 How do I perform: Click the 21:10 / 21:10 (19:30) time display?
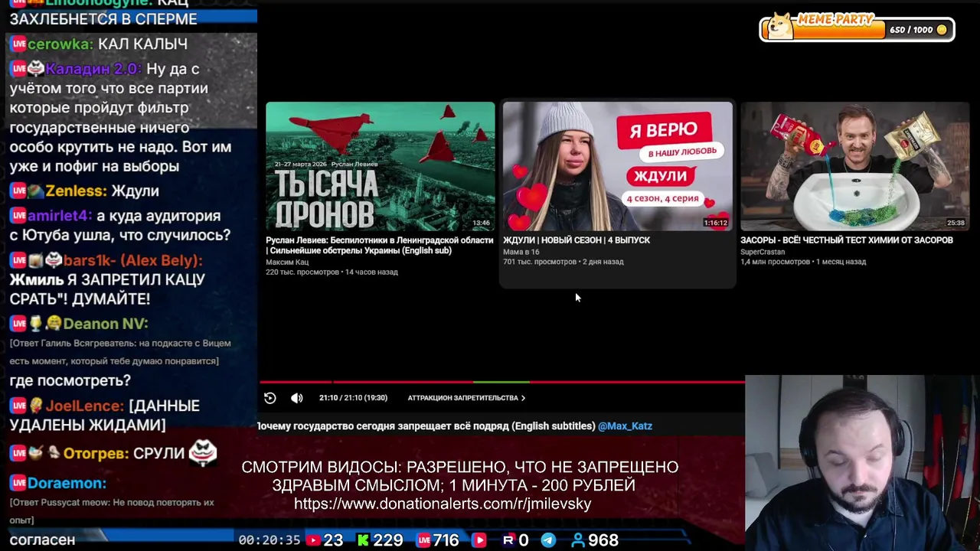pos(353,398)
